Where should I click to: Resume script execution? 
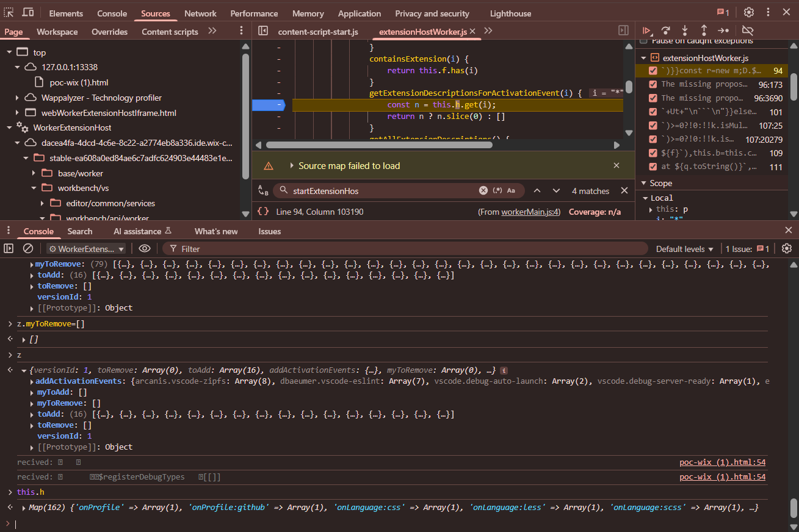[x=647, y=31]
